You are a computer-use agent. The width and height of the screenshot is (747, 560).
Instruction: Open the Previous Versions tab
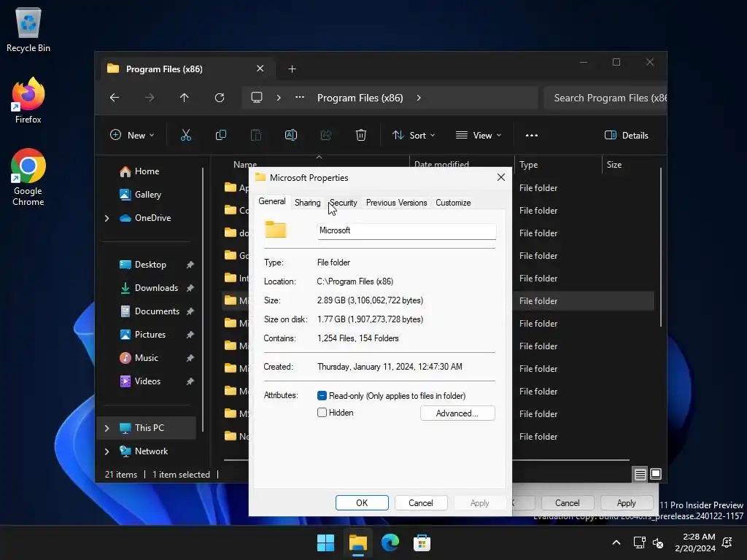pyautogui.click(x=396, y=203)
